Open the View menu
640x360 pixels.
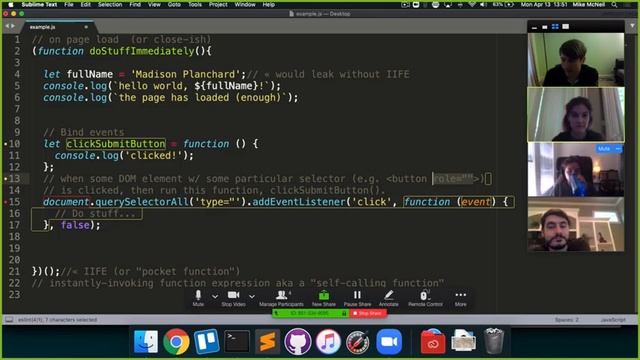coord(154,4)
